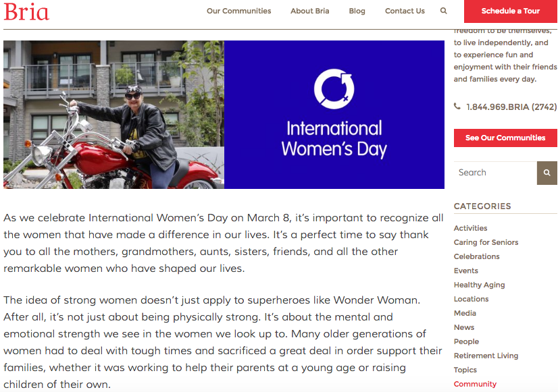Viewport: 558px width, 392px height.
Task: Open the Contact Us page
Action: [x=405, y=11]
